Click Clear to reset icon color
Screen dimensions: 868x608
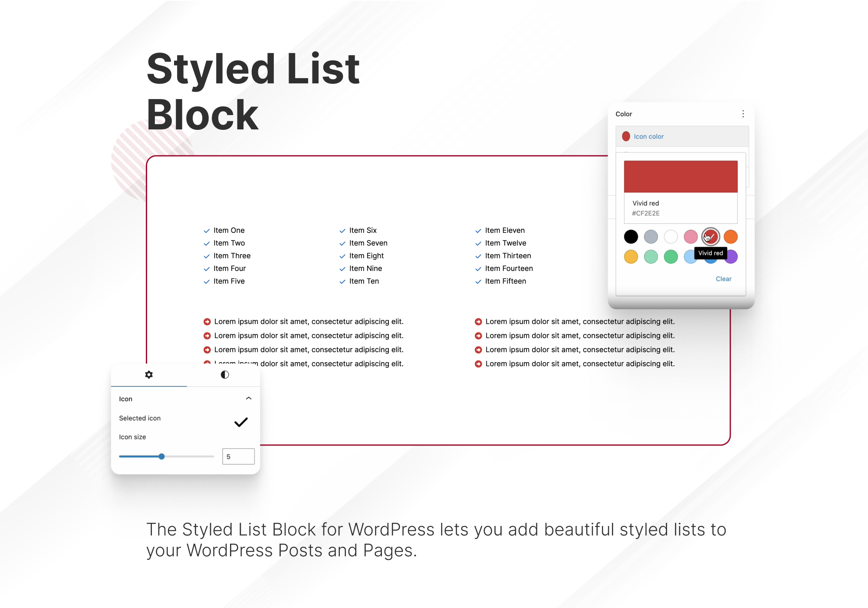(x=723, y=279)
